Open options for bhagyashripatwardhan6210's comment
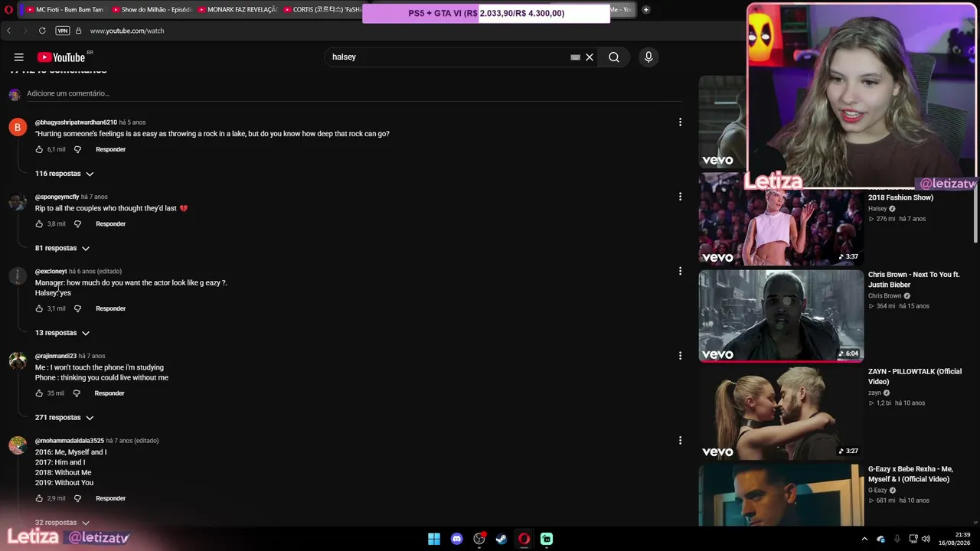 click(x=680, y=122)
